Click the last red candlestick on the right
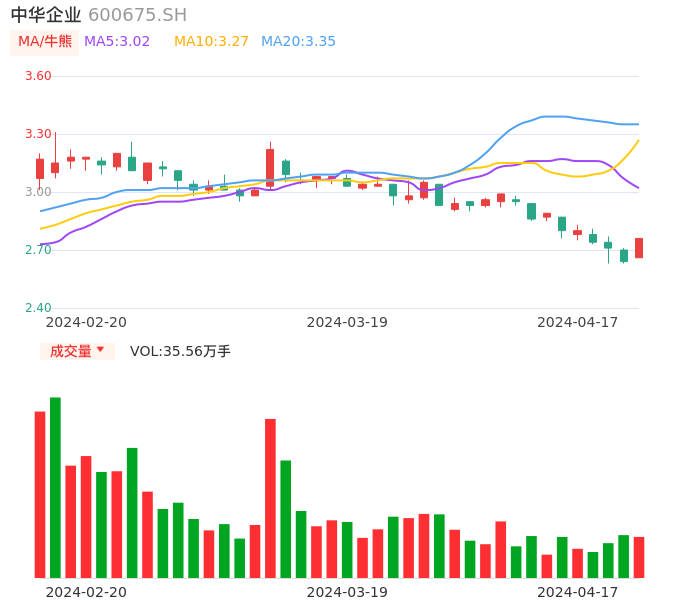 [639, 248]
